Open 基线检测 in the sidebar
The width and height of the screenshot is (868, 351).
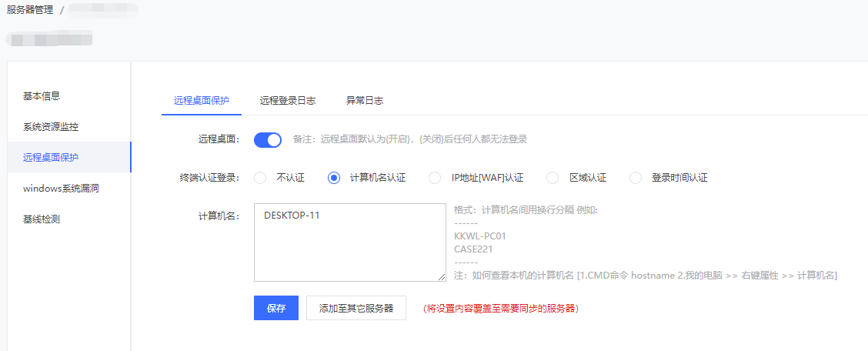pos(42,219)
